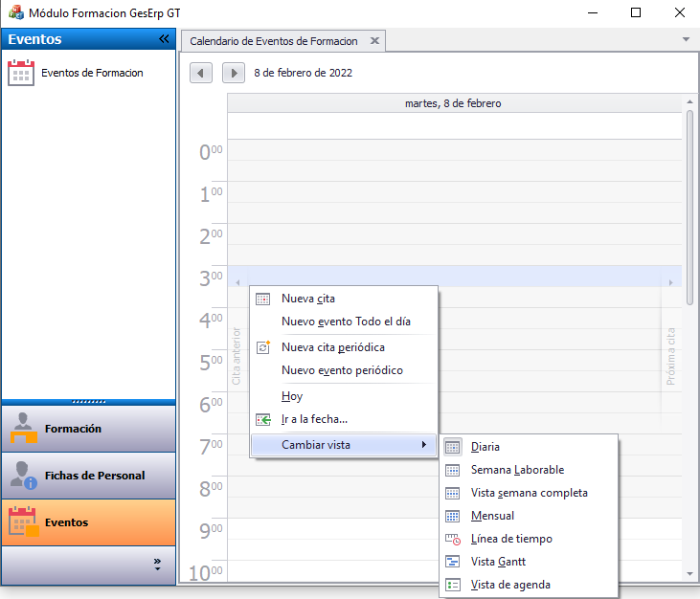Click the 8 de febrero de 2022 date label
Viewport: 700px width, 599px height.
tap(304, 73)
